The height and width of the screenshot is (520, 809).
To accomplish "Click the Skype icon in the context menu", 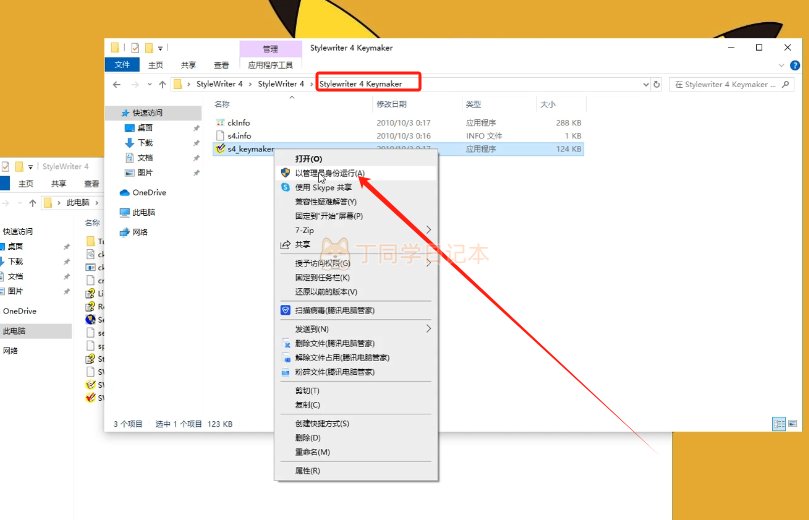I will pyautogui.click(x=285, y=187).
